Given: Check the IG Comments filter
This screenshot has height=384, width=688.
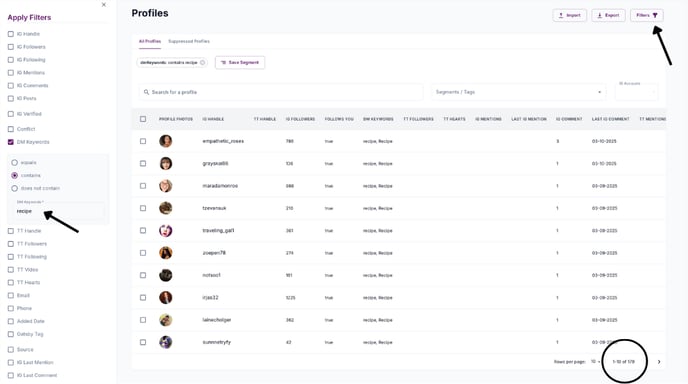Looking at the screenshot, I should click(11, 86).
